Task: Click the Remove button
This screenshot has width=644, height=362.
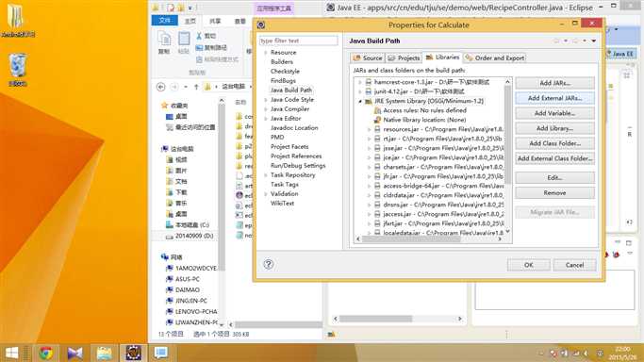Action: 554,193
